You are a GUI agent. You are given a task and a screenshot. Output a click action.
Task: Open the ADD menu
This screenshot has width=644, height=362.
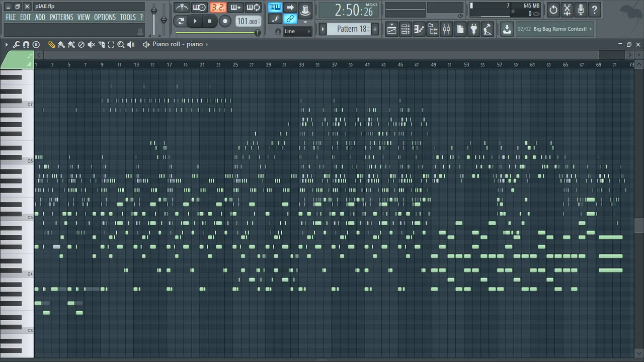(40, 17)
